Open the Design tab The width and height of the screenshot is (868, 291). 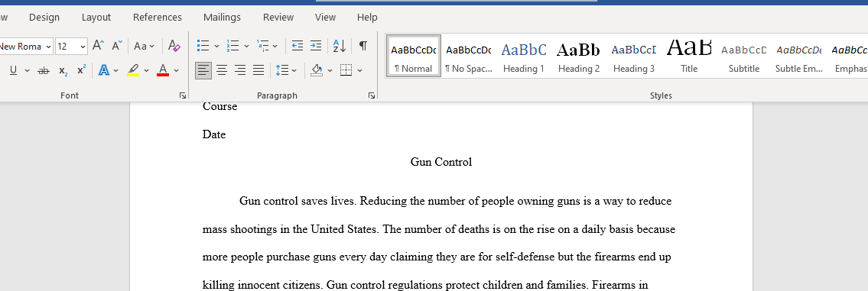point(44,17)
